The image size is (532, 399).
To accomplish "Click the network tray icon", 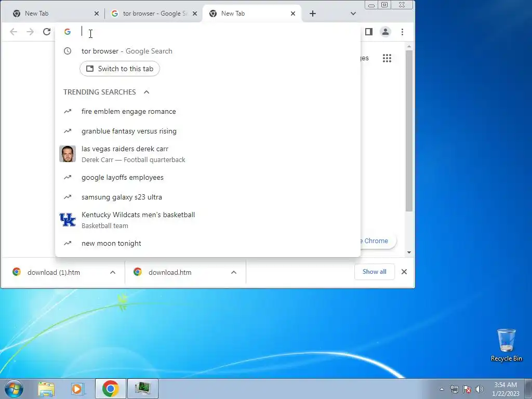I will (x=454, y=389).
